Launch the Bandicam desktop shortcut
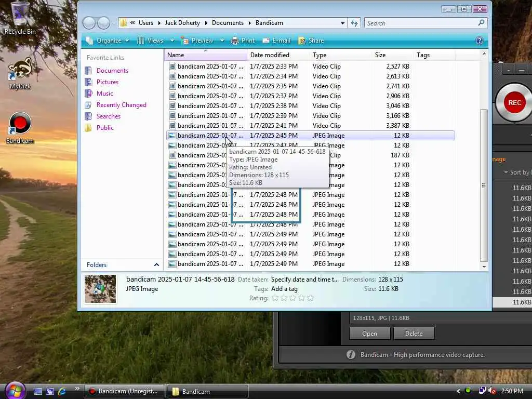The width and height of the screenshot is (532, 399). [x=20, y=128]
